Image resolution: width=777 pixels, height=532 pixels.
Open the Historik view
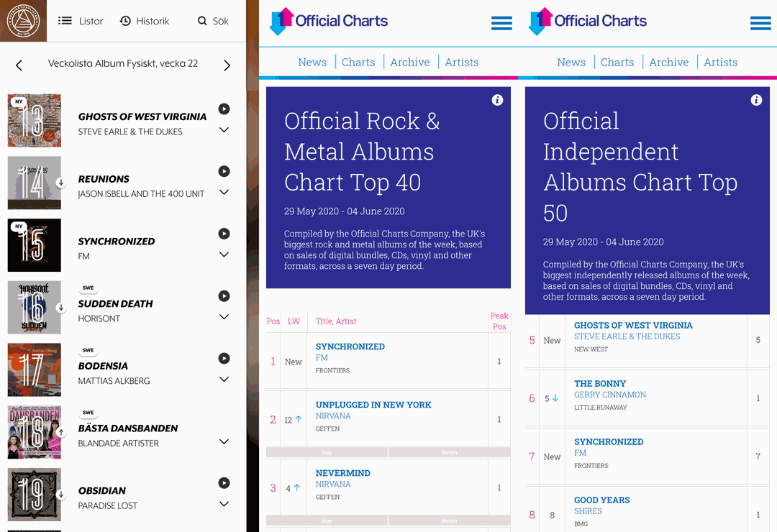144,20
